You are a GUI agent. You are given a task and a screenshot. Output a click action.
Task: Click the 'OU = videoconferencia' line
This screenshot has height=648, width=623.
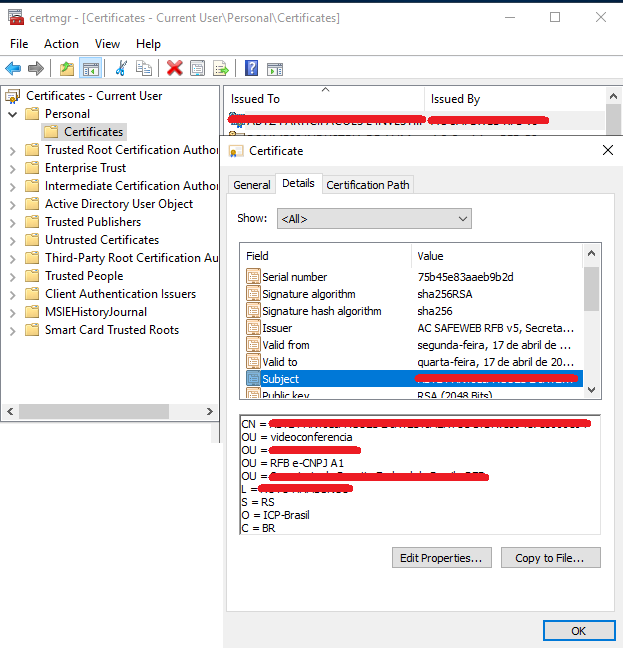pyautogui.click(x=297, y=437)
